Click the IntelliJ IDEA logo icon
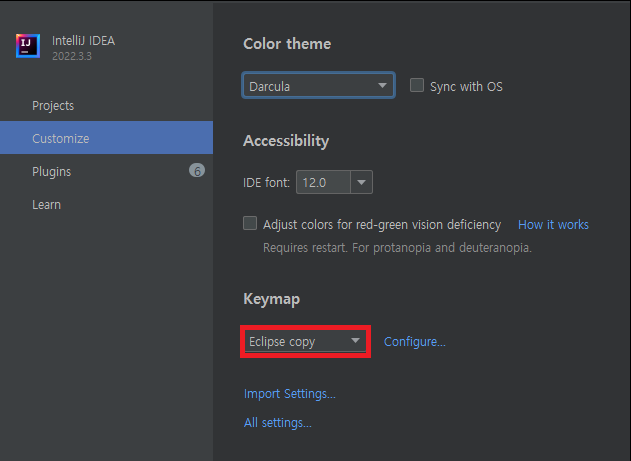This screenshot has height=461, width=631. point(28,46)
